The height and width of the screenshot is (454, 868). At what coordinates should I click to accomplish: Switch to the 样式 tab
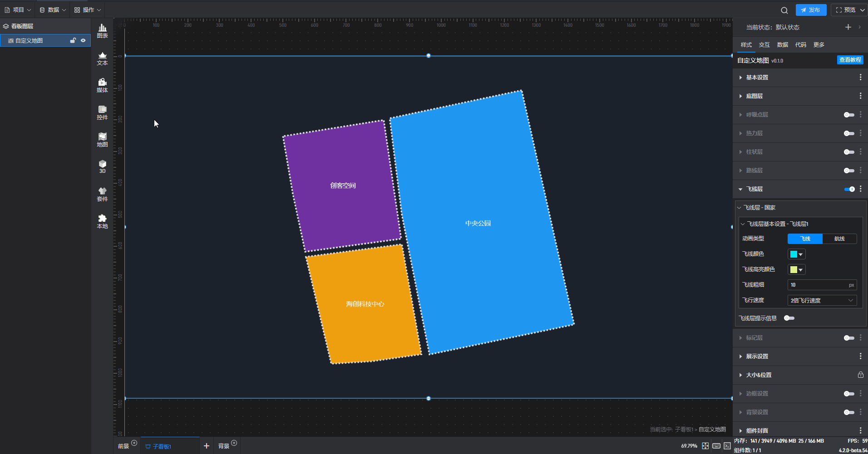[746, 45]
